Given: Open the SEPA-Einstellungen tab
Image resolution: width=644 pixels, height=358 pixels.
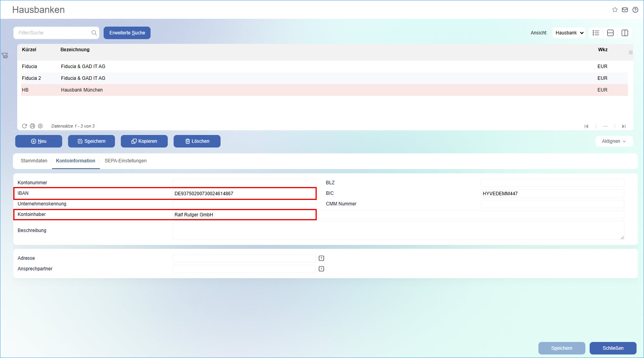Looking at the screenshot, I should coord(126,161).
